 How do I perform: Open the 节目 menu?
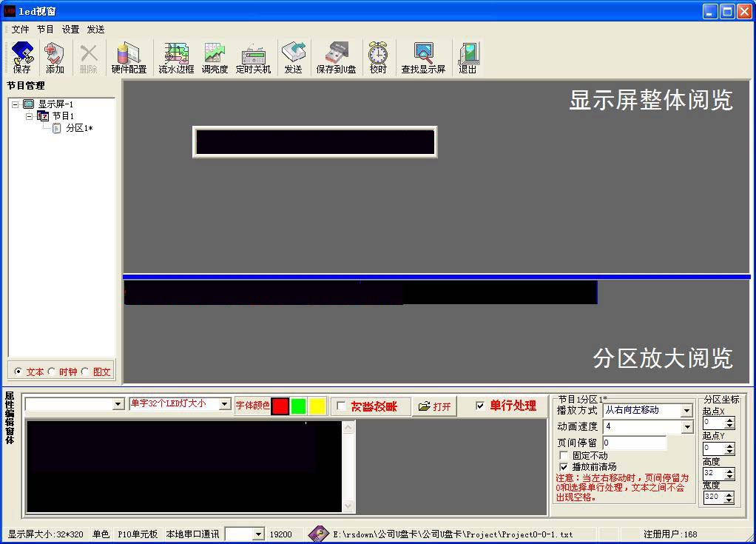tap(45, 30)
